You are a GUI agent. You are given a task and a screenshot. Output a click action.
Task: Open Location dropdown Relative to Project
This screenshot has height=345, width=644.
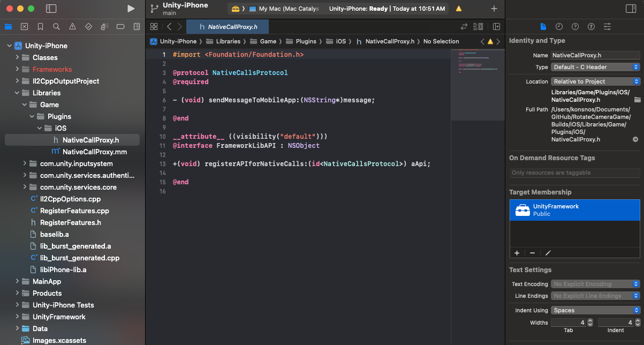pos(596,81)
